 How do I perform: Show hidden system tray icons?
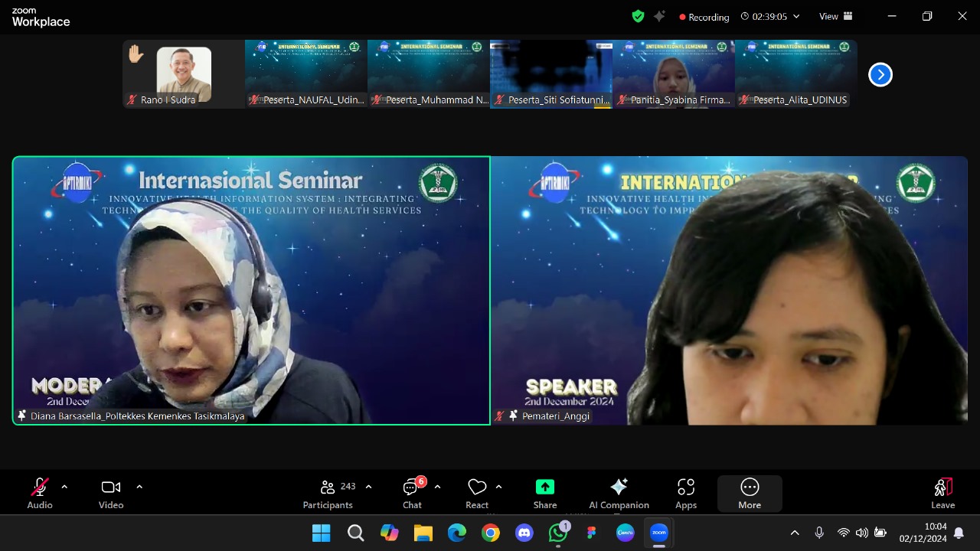click(795, 533)
